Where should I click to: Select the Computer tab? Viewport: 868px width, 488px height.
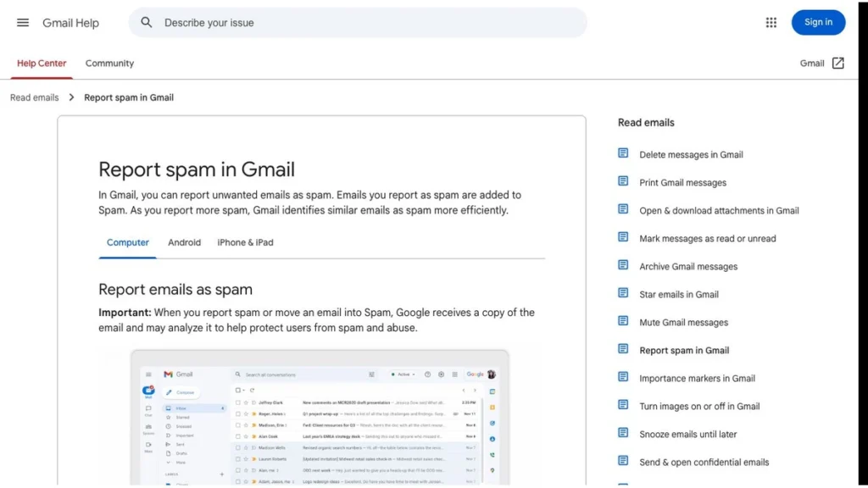pos(128,242)
